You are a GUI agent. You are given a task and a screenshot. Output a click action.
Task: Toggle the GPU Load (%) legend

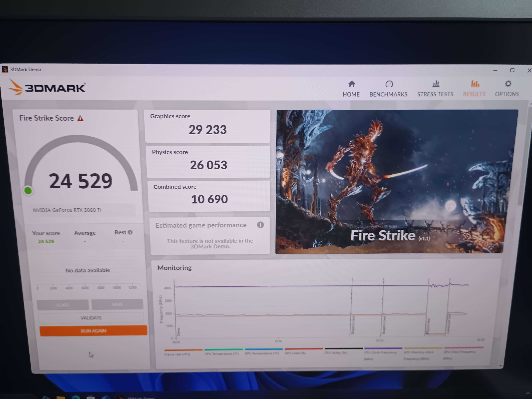(304, 351)
